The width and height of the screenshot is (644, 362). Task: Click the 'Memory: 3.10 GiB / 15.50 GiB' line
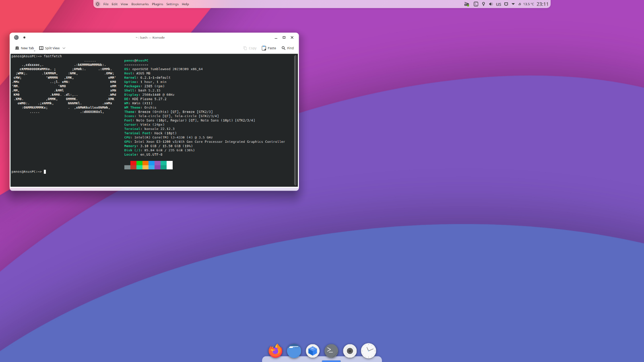tap(158, 146)
